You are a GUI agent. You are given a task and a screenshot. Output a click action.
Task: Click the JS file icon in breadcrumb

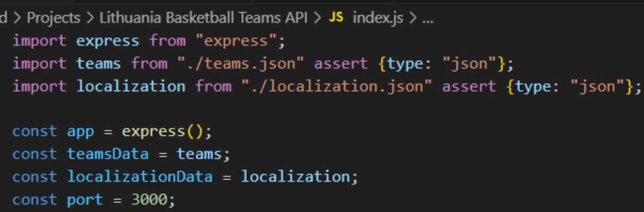pyautogui.click(x=336, y=17)
